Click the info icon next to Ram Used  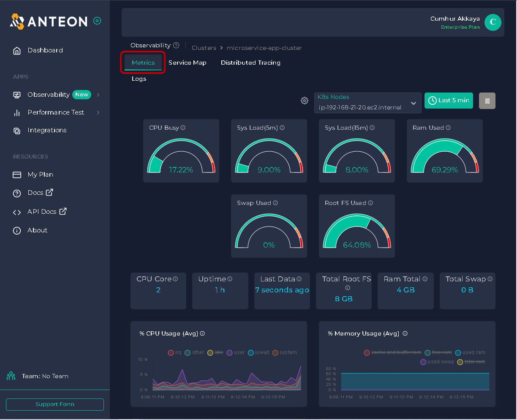pos(448,128)
